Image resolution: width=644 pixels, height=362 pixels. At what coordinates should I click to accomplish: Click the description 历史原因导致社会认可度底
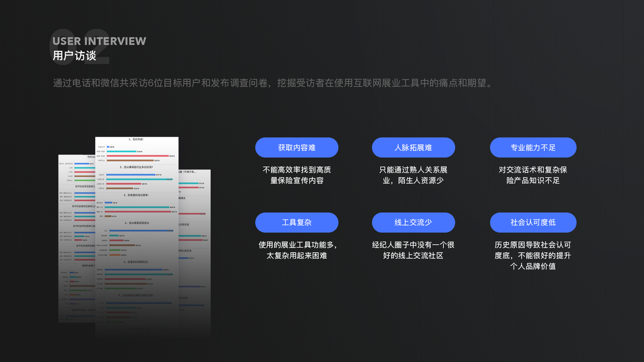(x=533, y=256)
